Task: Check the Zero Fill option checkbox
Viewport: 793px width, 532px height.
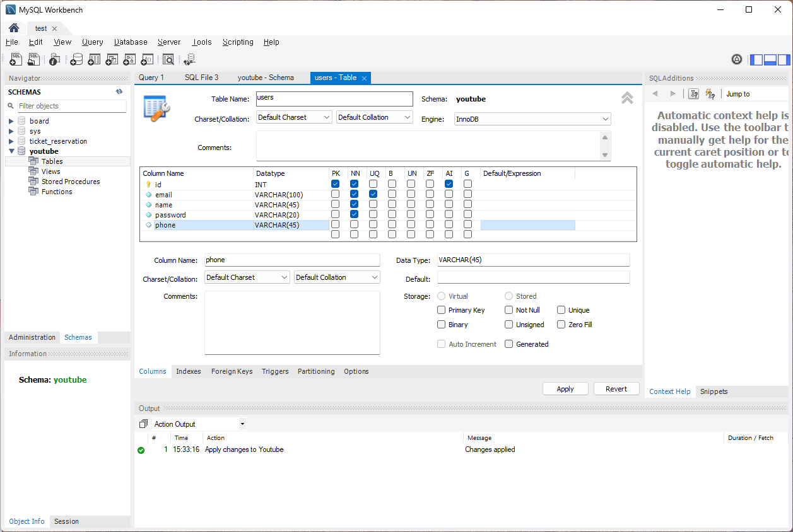Action: 561,325
